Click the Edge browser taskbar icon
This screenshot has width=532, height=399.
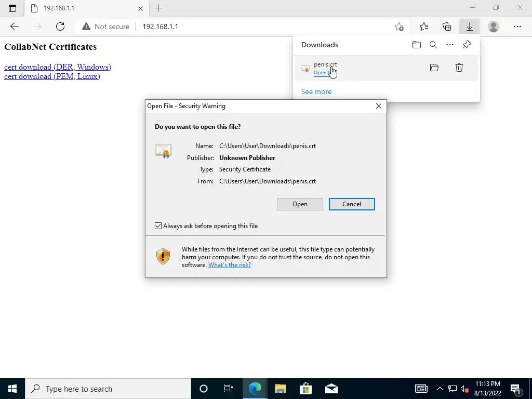point(255,389)
